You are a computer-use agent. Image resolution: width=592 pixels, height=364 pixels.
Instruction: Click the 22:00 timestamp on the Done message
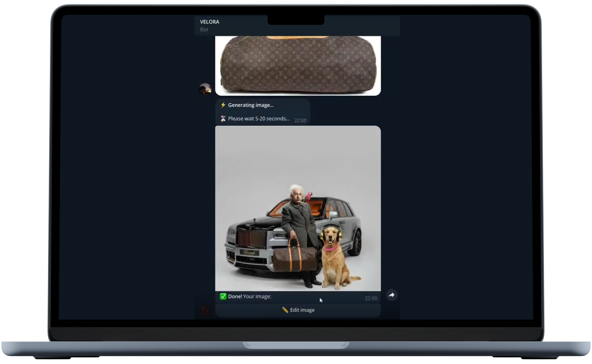(x=371, y=298)
